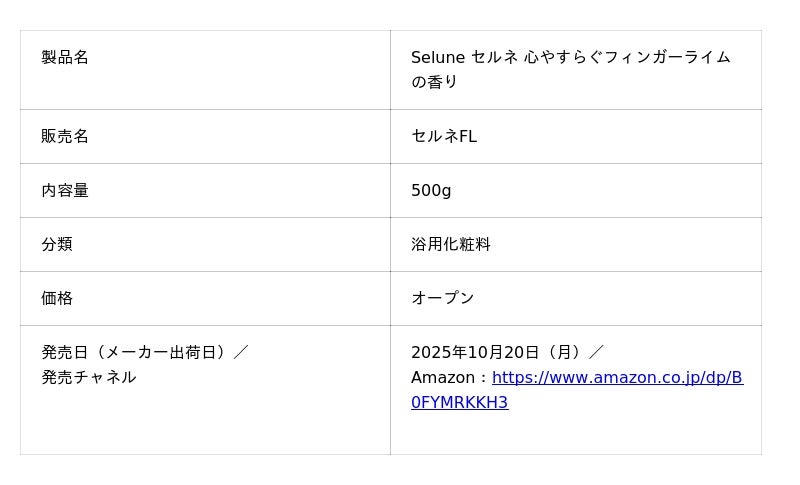Click the の香り text on second line
The image size is (800, 485).
(x=434, y=82)
